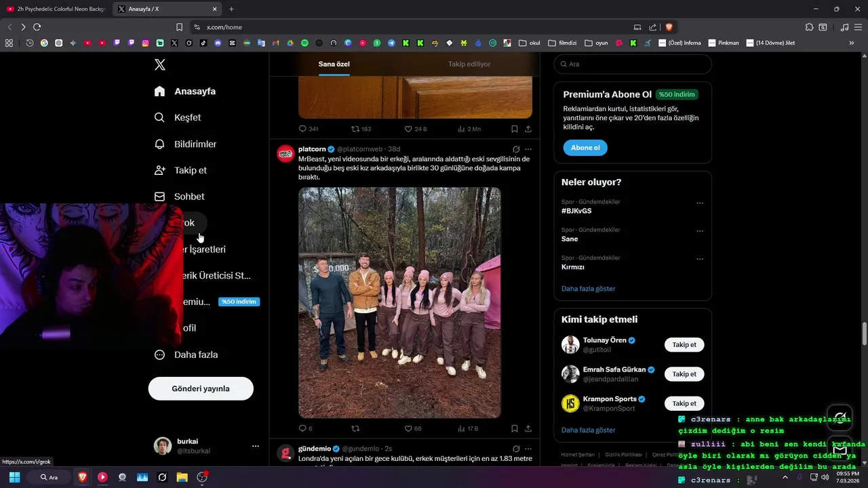Image resolution: width=868 pixels, height=488 pixels.
Task: Open the Instagram bookmark icon
Action: coord(145,43)
